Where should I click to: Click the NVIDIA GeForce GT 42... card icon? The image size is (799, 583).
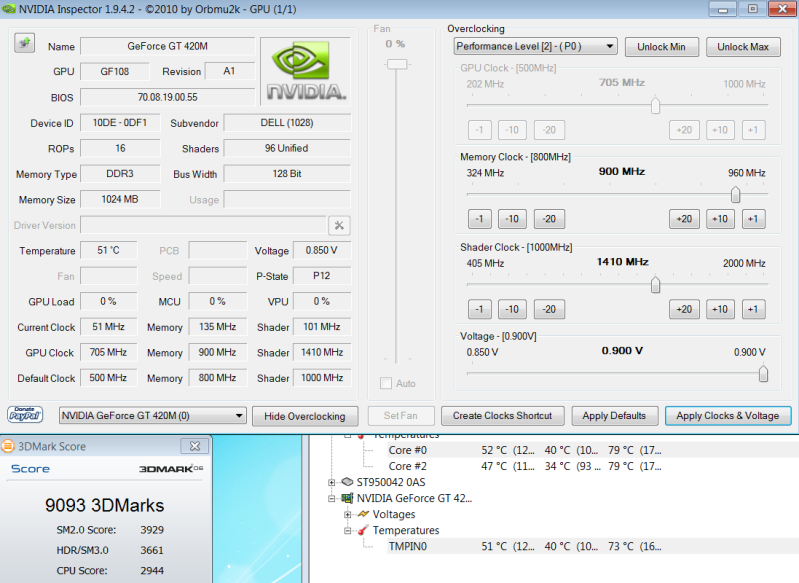347,498
